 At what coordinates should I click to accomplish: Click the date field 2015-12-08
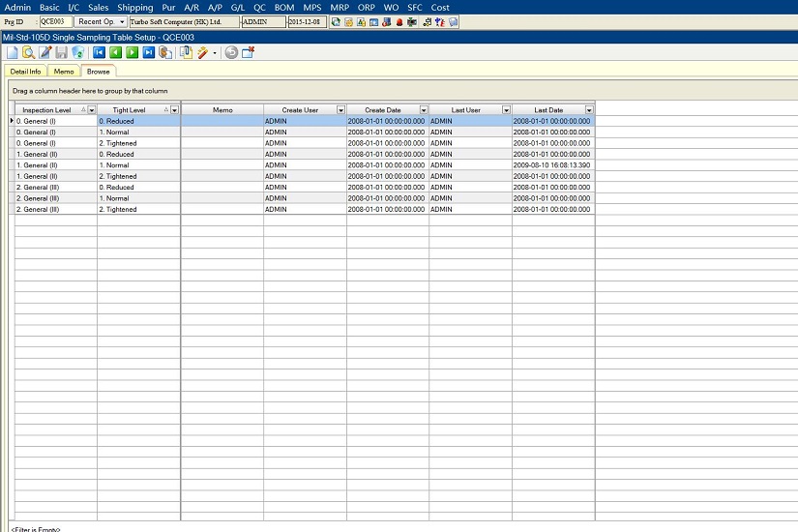coord(308,22)
